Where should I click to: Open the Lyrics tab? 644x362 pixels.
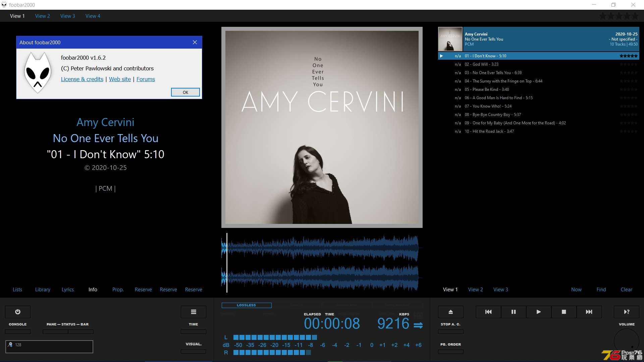pyautogui.click(x=68, y=290)
